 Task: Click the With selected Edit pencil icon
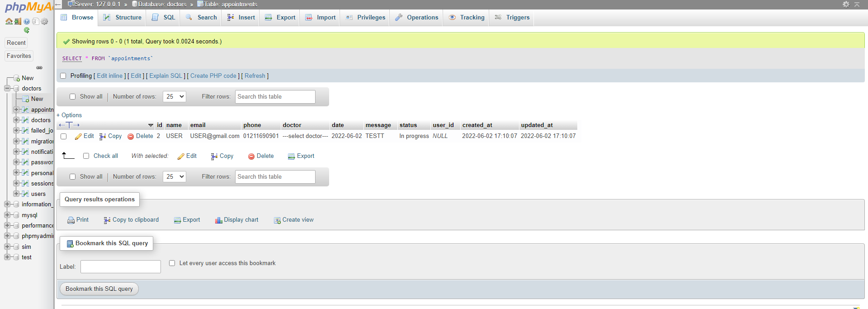tap(181, 156)
